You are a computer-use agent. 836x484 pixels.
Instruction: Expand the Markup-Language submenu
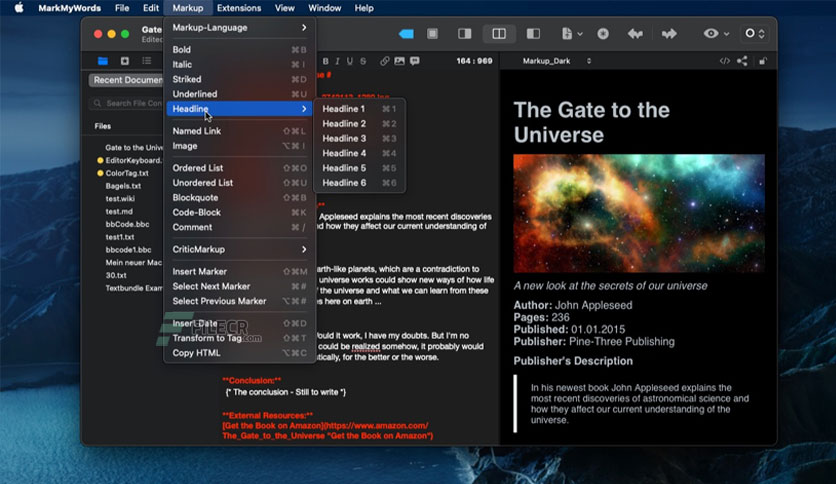(239, 27)
